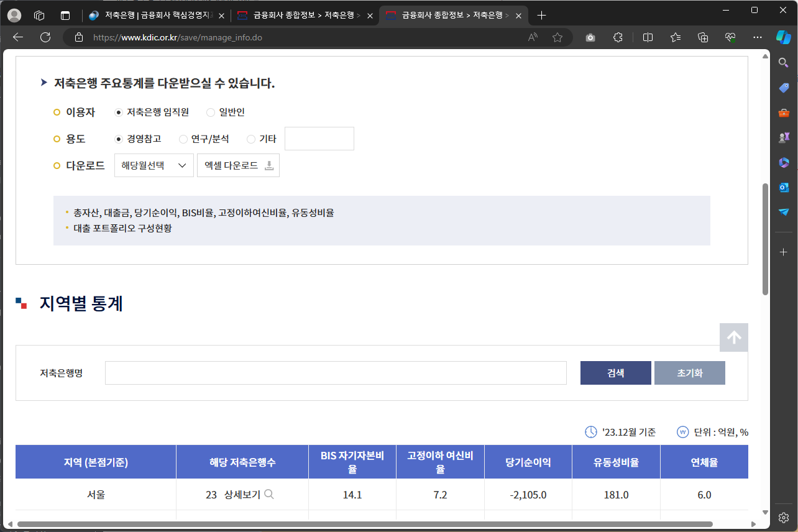
Task: Click the 당기순이익 column header
Action: click(x=528, y=462)
